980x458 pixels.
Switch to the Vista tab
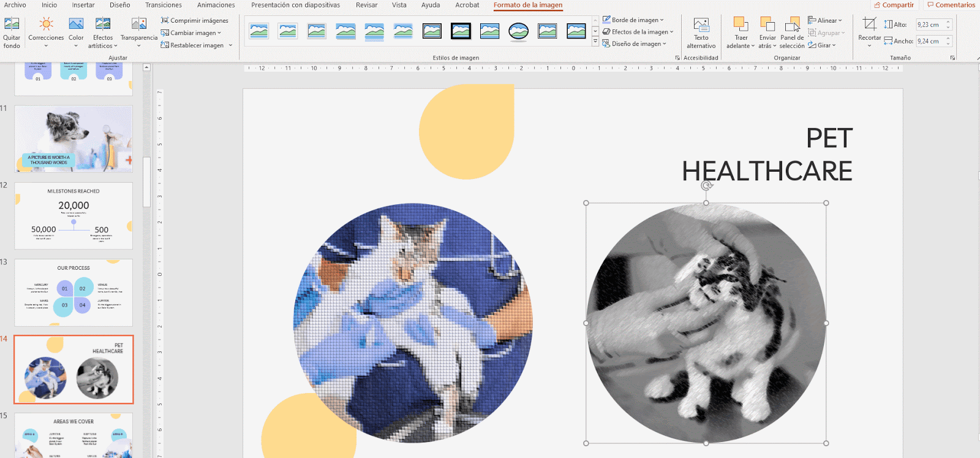pyautogui.click(x=399, y=5)
